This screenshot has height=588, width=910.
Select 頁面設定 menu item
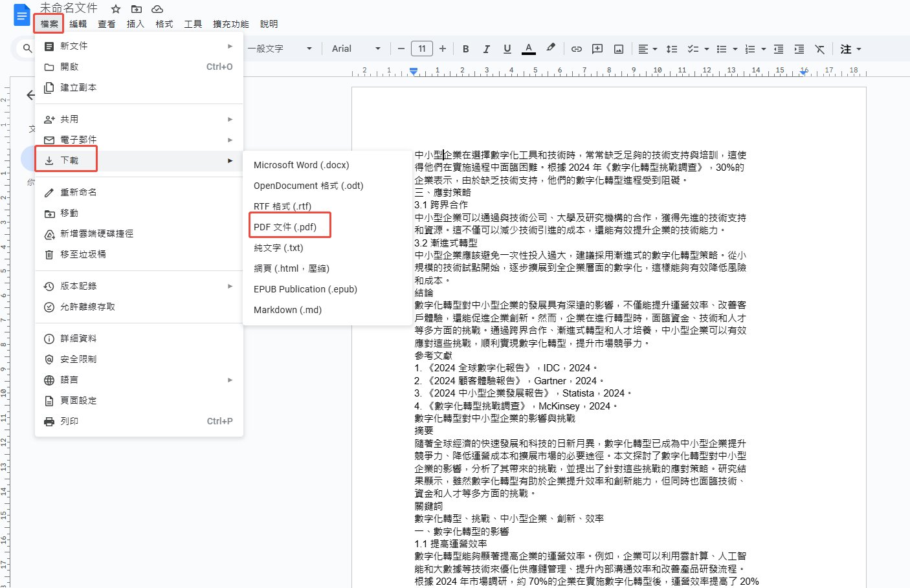(x=139, y=400)
